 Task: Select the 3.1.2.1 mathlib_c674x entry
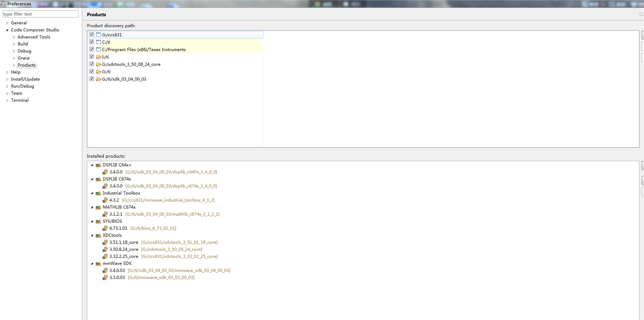164,214
